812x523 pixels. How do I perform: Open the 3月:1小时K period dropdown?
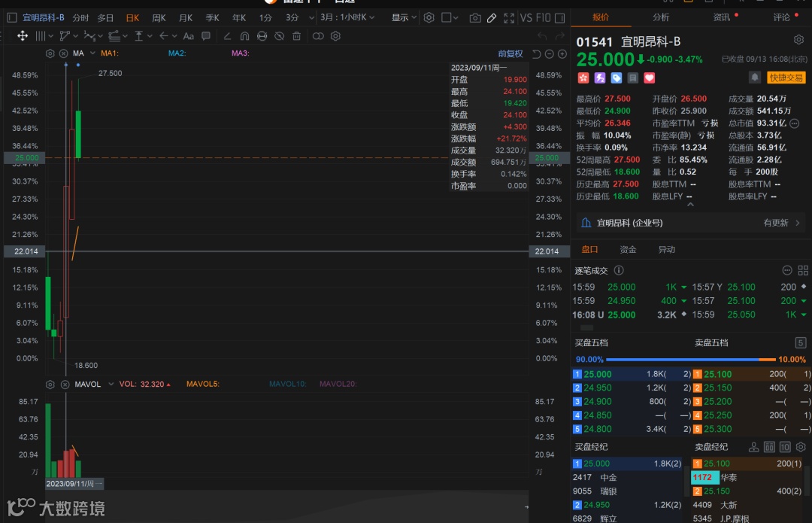tap(347, 17)
